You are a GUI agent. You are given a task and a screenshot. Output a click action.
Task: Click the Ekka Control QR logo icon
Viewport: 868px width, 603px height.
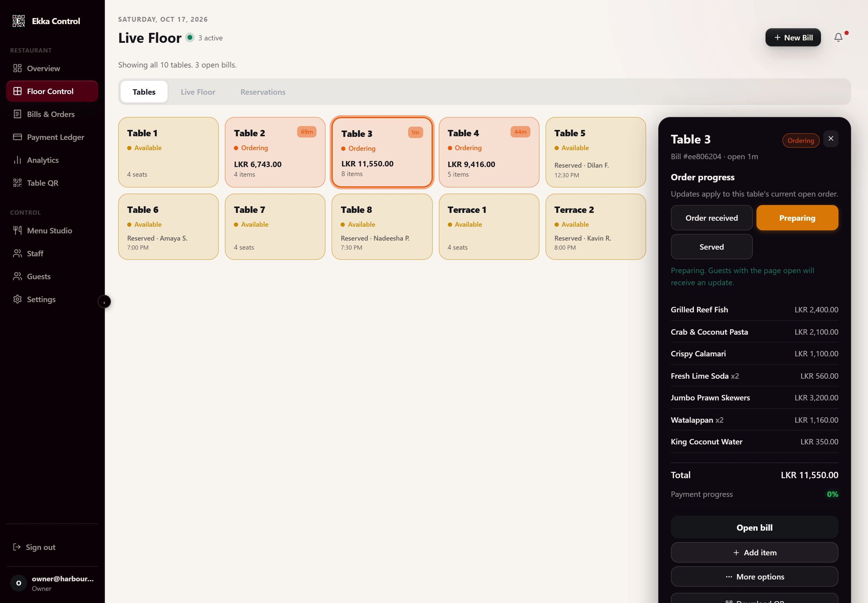tap(18, 21)
